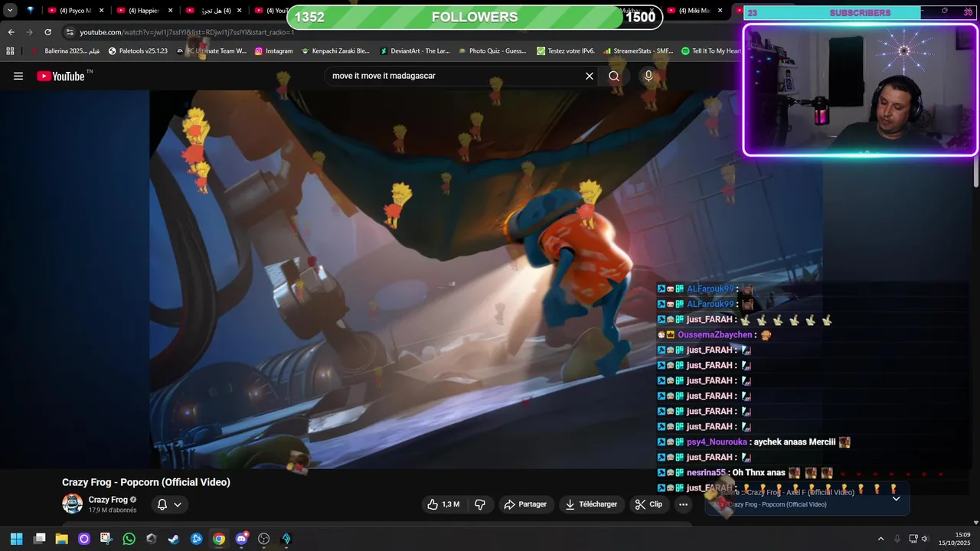Click the browser forward arrow
This screenshot has width=980, height=551.
coord(29,32)
